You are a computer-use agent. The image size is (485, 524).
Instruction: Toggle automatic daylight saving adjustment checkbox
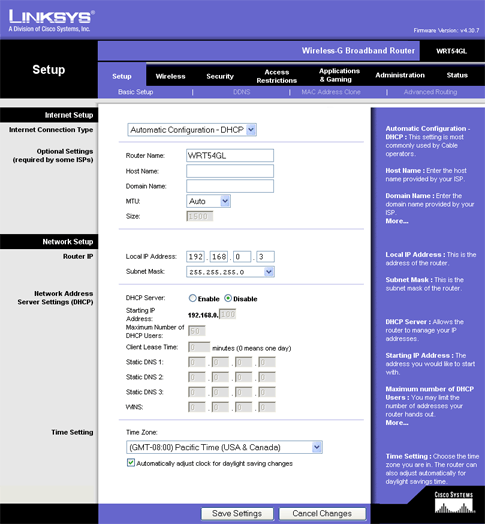point(131,463)
